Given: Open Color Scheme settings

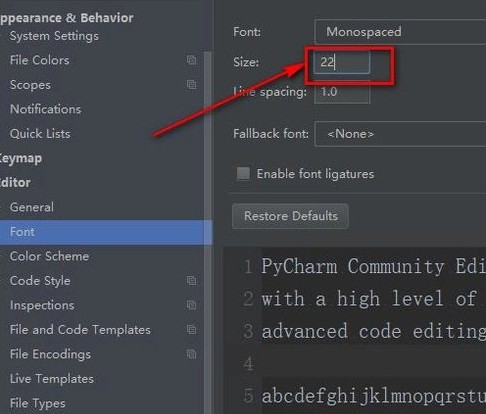Looking at the screenshot, I should tap(49, 256).
